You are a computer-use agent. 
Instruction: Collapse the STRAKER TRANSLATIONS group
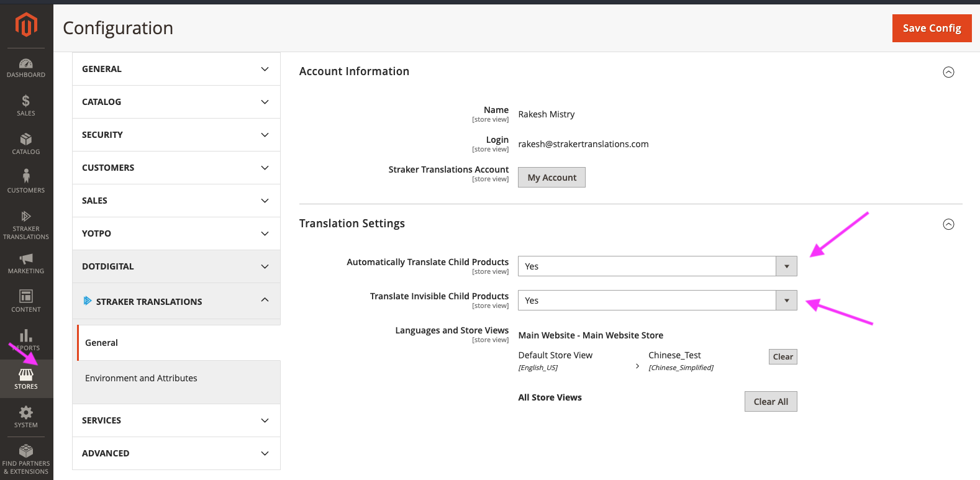[176, 301]
